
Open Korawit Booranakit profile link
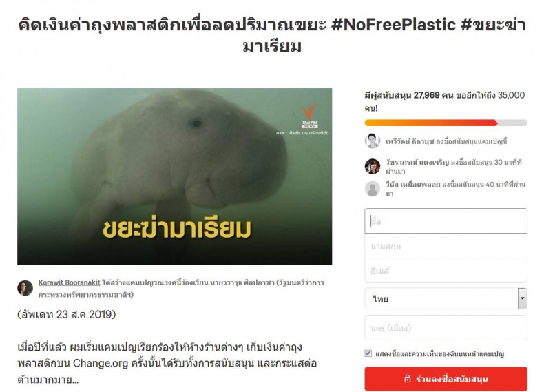pyautogui.click(x=69, y=282)
